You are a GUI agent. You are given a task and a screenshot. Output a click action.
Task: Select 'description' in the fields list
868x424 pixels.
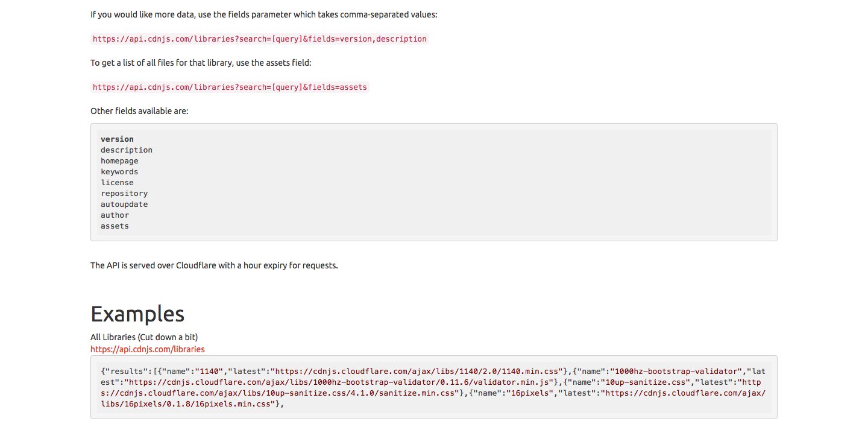point(127,150)
